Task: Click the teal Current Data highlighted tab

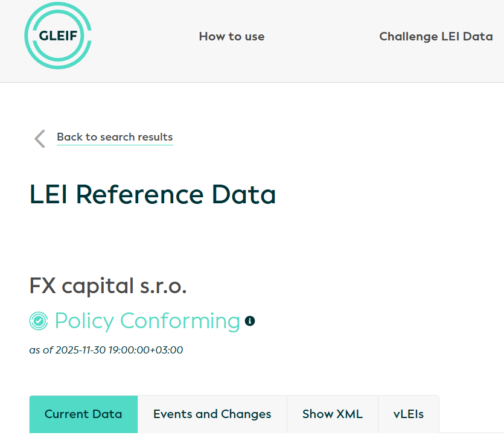Action: (x=83, y=414)
